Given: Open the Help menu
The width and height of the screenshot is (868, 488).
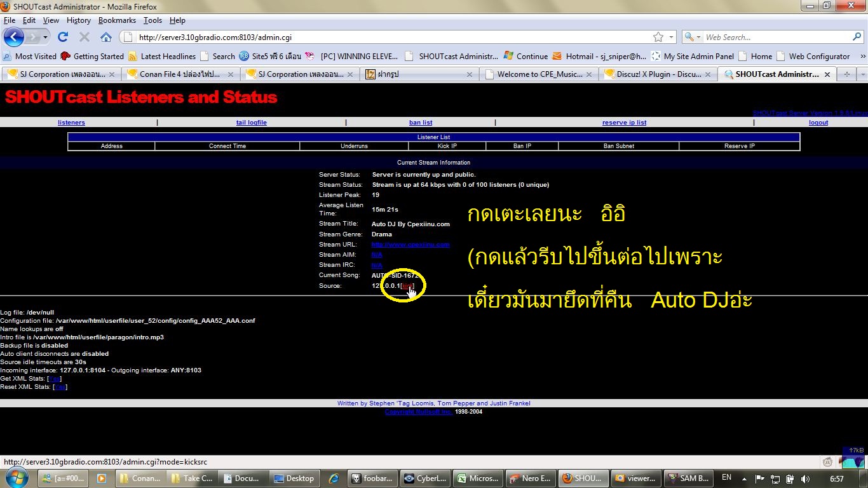Looking at the screenshot, I should click(177, 20).
